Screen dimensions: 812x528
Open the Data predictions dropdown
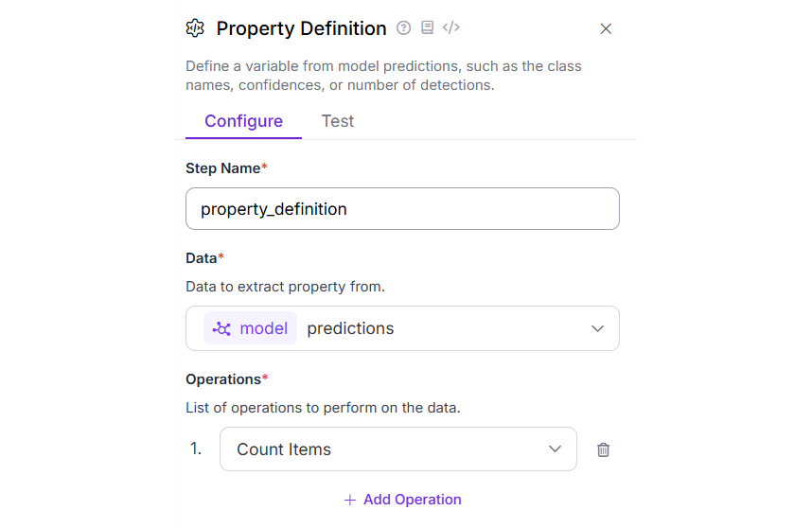coord(402,328)
